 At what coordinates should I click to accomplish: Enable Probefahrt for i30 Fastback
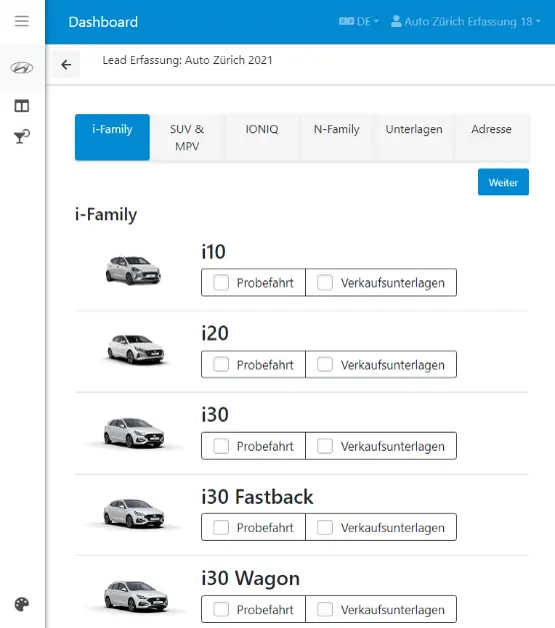pyautogui.click(x=221, y=527)
